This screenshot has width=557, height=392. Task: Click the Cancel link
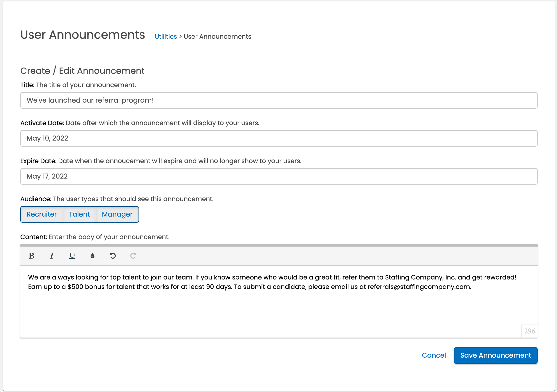pos(434,355)
